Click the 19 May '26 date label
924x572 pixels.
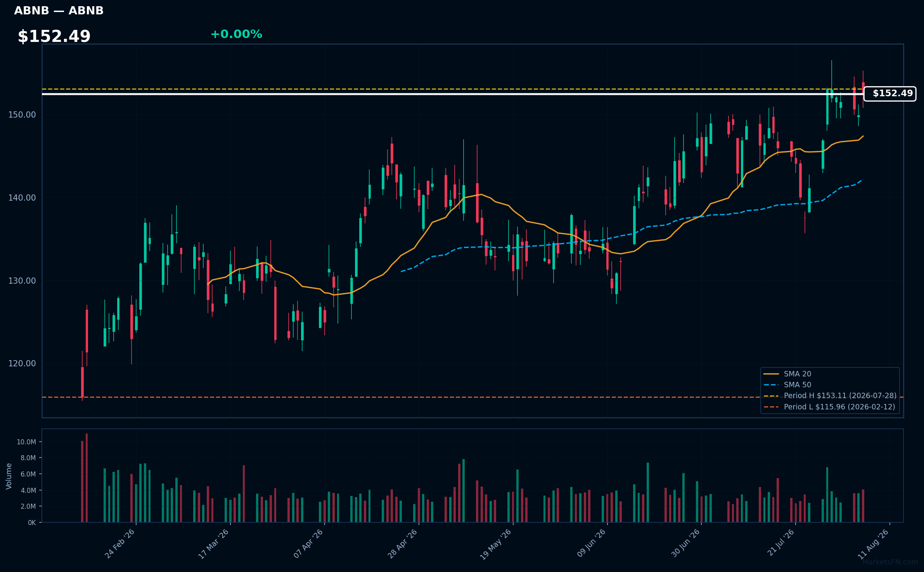497,544
